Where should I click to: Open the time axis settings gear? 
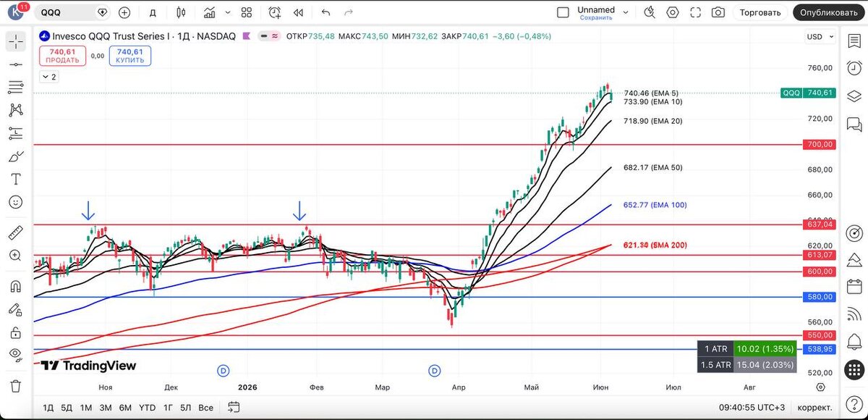coord(820,387)
